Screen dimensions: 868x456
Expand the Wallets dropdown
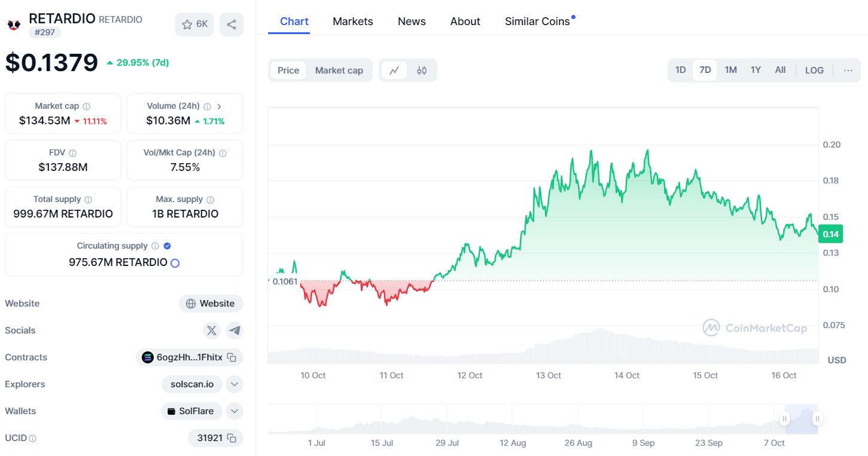coord(234,411)
